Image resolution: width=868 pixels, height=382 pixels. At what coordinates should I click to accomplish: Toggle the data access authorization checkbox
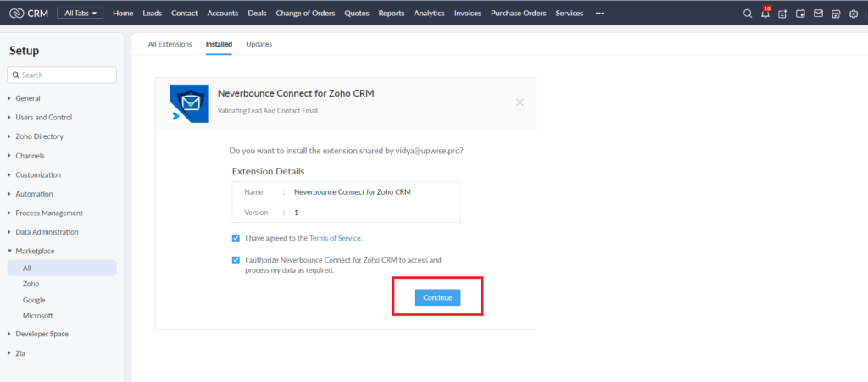pos(236,260)
